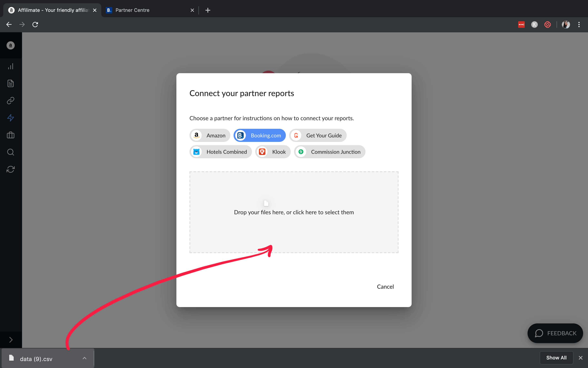Viewport: 588px width, 368px height.
Task: Choose the Commission Junction partner chip
Action: [330, 152]
